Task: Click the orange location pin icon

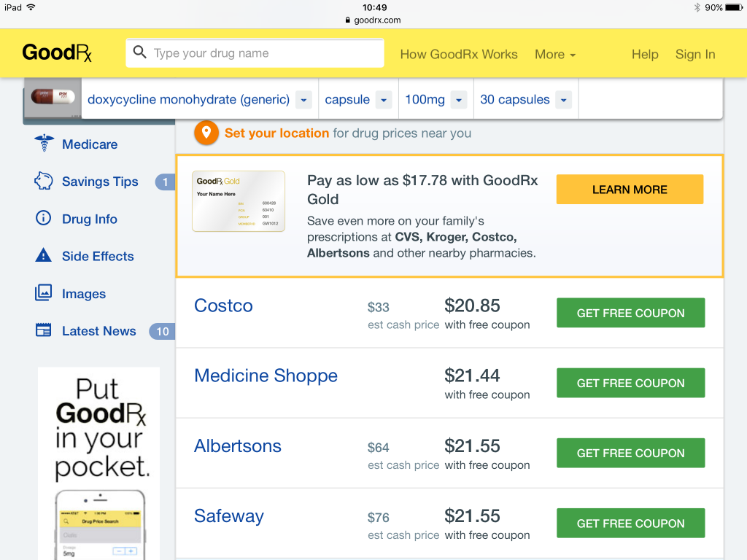Action: point(206,133)
